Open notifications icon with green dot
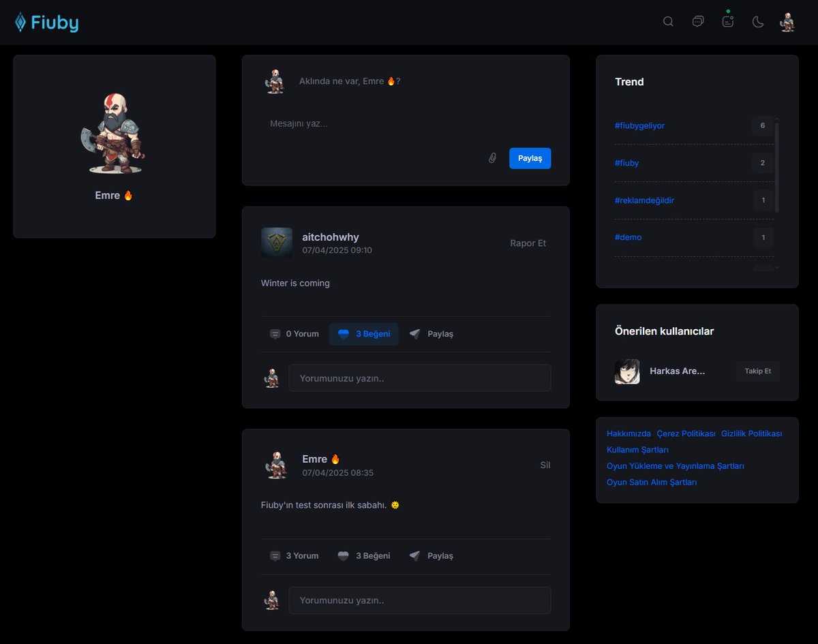Viewport: 818px width, 644px height. 728,21
